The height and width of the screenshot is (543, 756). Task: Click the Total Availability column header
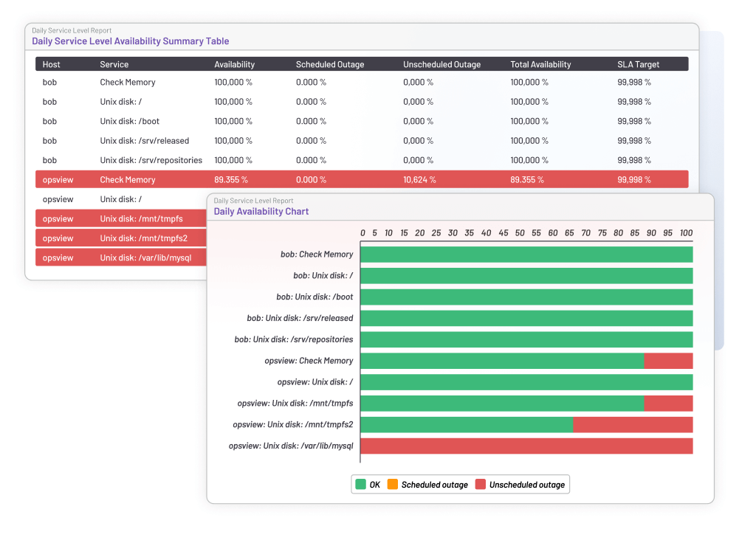pyautogui.click(x=540, y=65)
